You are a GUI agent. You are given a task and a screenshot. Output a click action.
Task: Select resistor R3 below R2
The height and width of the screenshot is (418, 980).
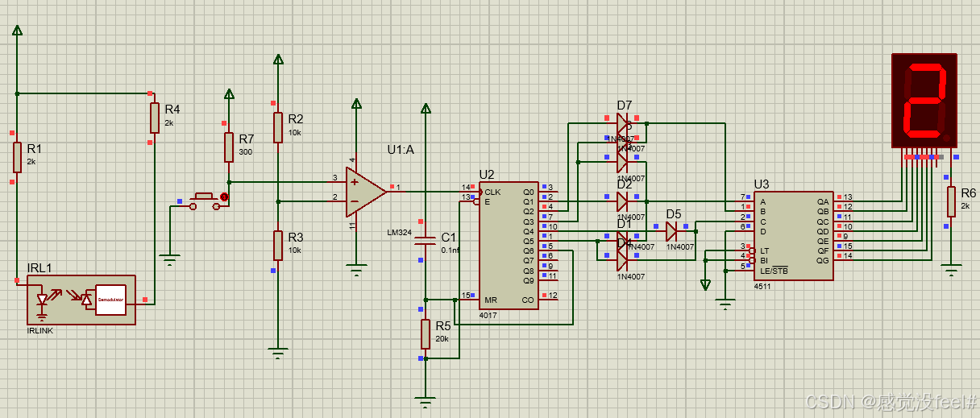[x=278, y=246]
